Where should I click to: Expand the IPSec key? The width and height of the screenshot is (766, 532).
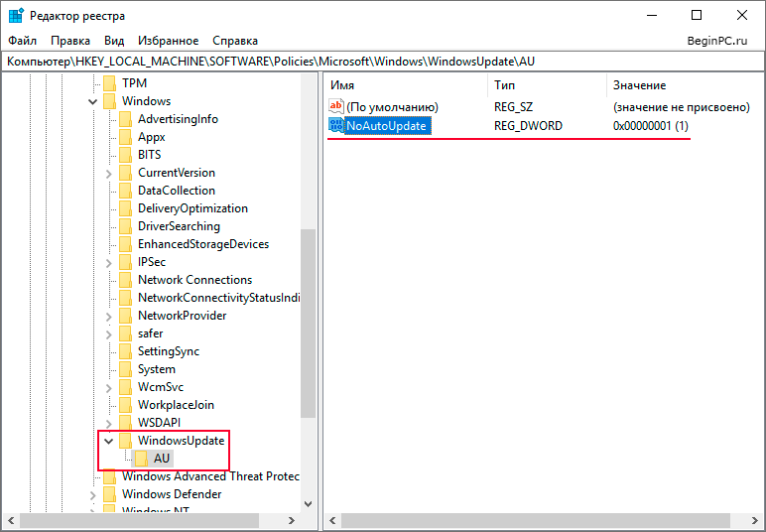click(108, 263)
